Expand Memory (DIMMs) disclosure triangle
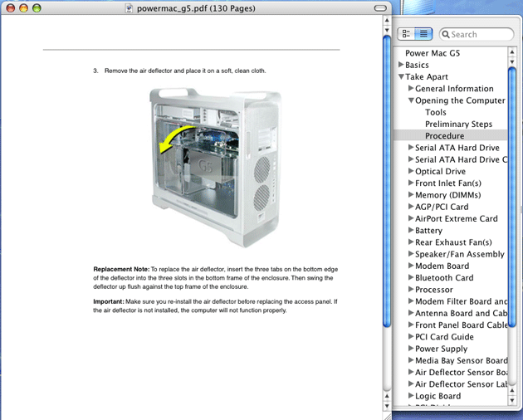 tap(411, 194)
